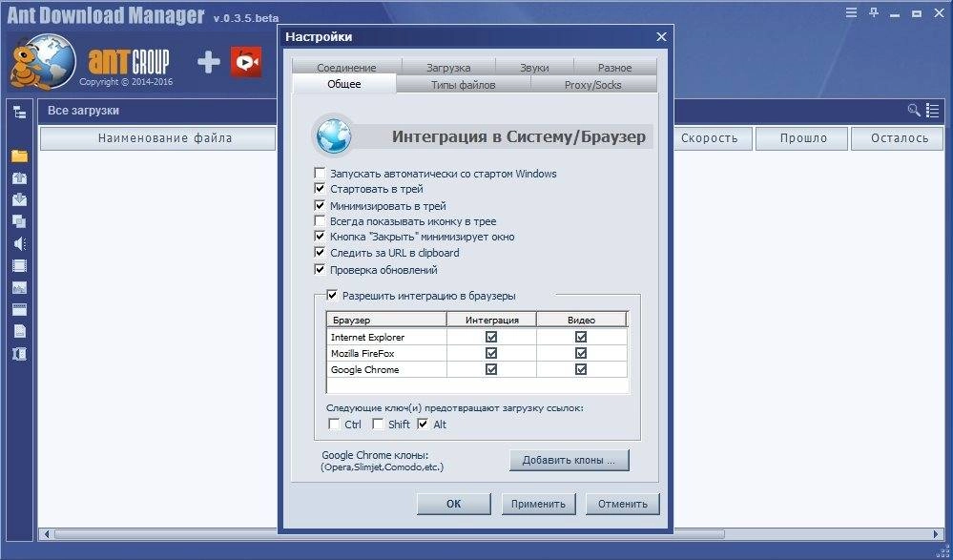
Task: Enable Всегда показывать иконку в трее
Action: click(x=320, y=221)
